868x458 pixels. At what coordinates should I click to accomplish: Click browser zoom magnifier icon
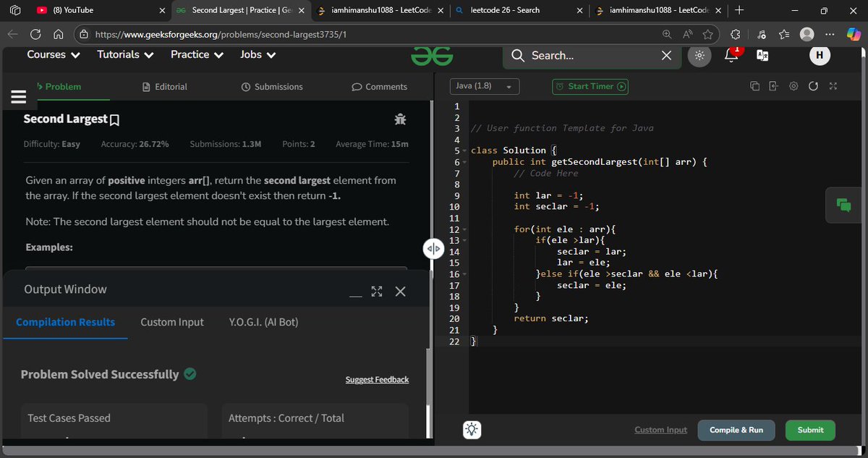[x=667, y=34]
